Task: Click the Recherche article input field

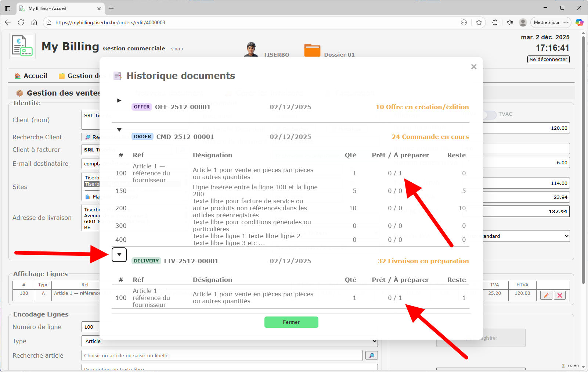Action: point(221,355)
